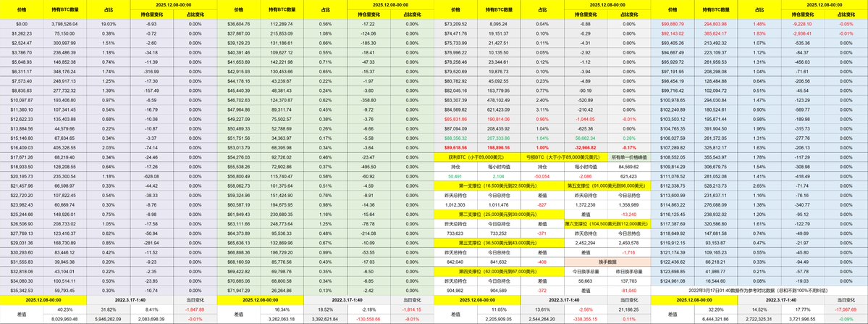Click the bold red change -32,966.82
This screenshot has height=324, width=868.
click(x=586, y=149)
